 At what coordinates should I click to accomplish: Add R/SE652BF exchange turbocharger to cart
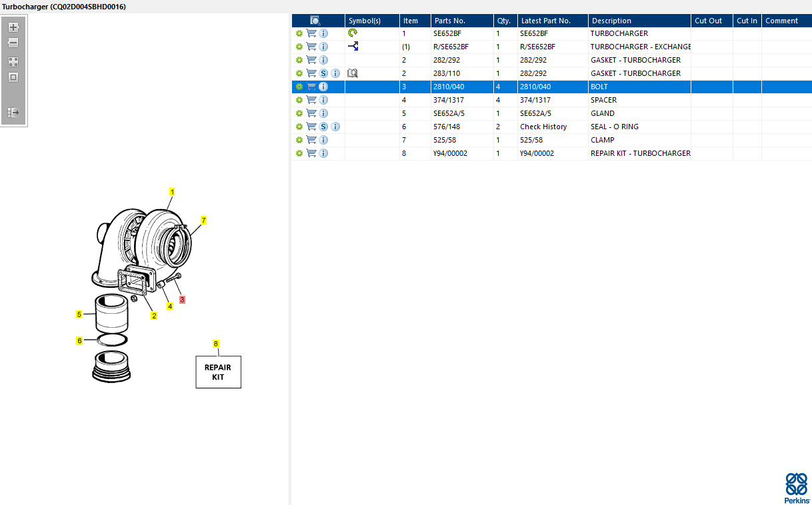(311, 47)
